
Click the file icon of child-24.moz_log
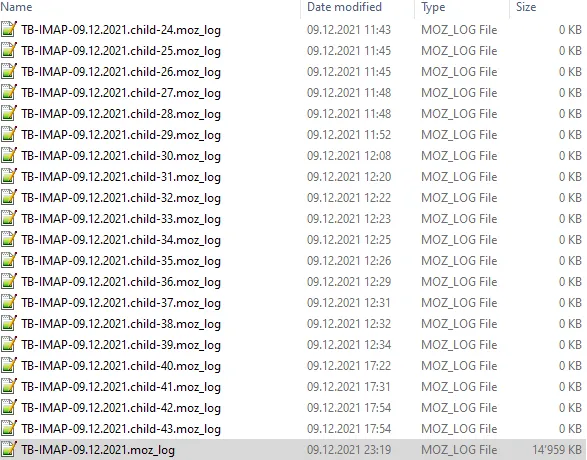(x=9, y=30)
